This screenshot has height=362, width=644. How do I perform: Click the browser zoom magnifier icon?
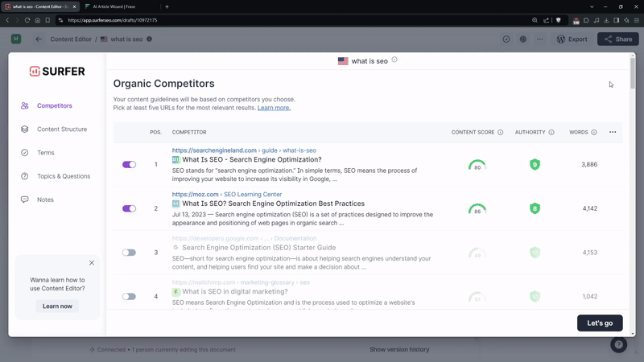pyautogui.click(x=535, y=20)
